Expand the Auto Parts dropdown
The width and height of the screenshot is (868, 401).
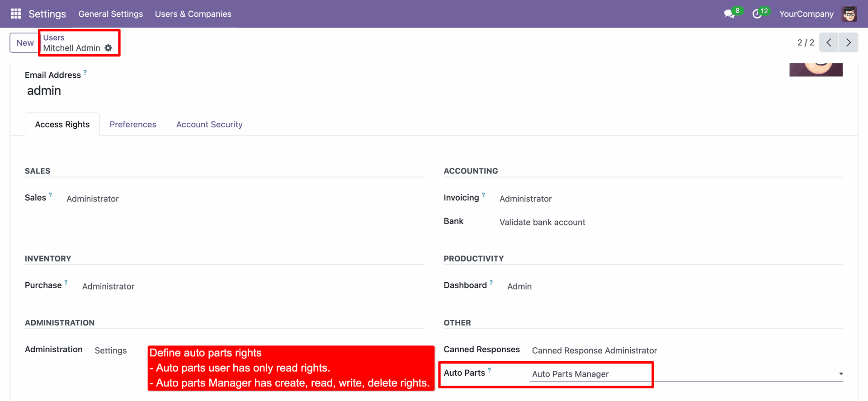(840, 374)
